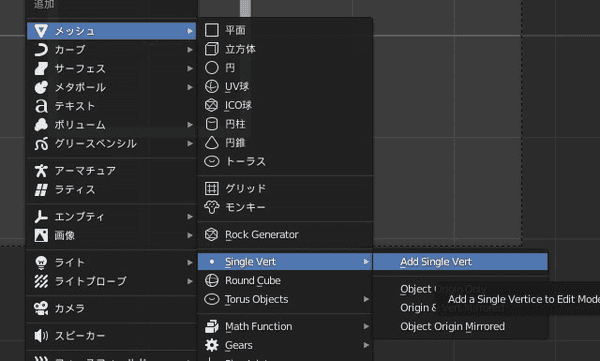Expand the 画像 submenu arrow
This screenshot has height=361, width=600.
pyautogui.click(x=190, y=235)
